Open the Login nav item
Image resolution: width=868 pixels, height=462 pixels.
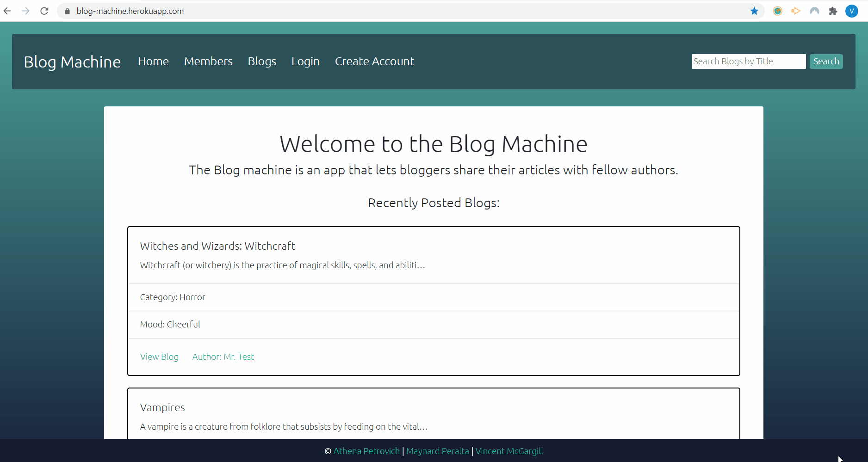(x=305, y=61)
